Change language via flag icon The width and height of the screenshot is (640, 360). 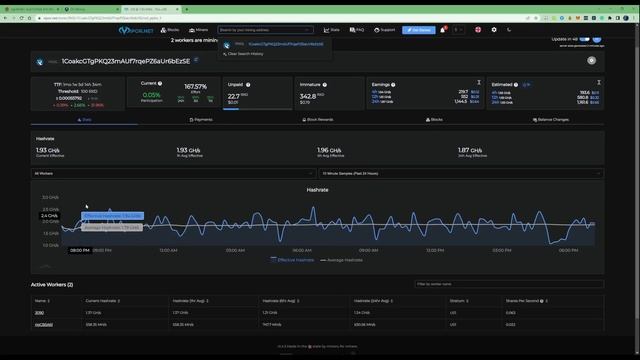click(478, 30)
